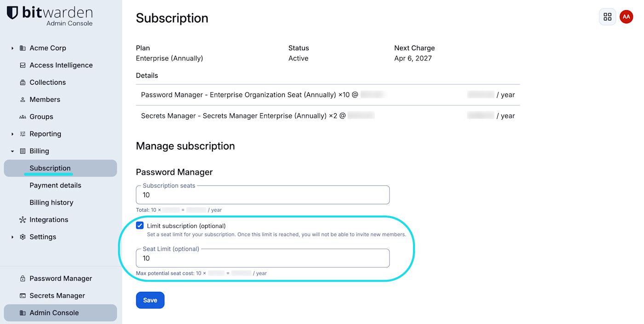Image resolution: width=644 pixels, height=324 pixels.
Task: Expand the Settings section arrow
Action: coord(12,237)
